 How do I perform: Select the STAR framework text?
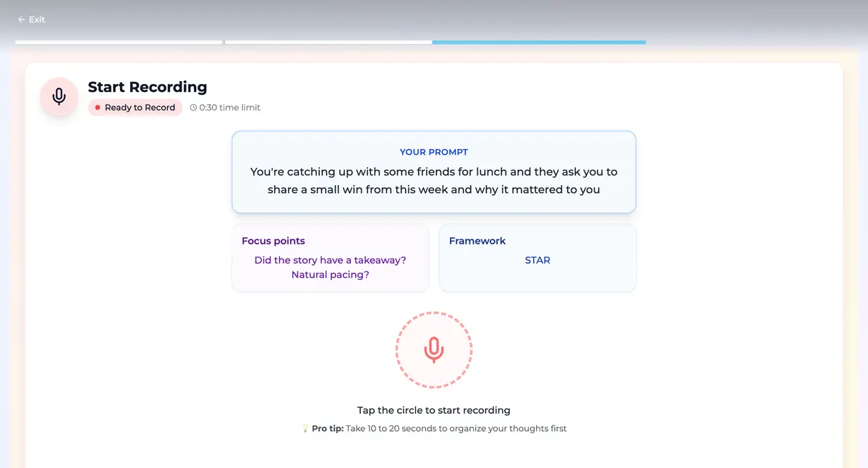[537, 260]
